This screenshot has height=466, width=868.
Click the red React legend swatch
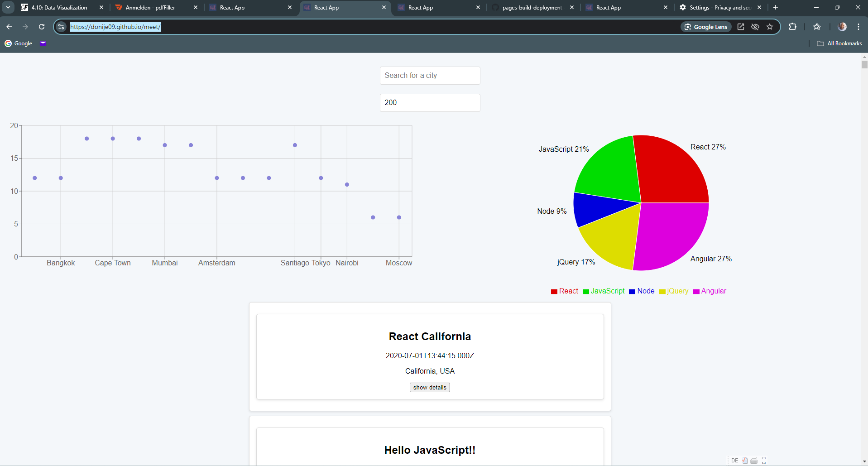(554, 291)
